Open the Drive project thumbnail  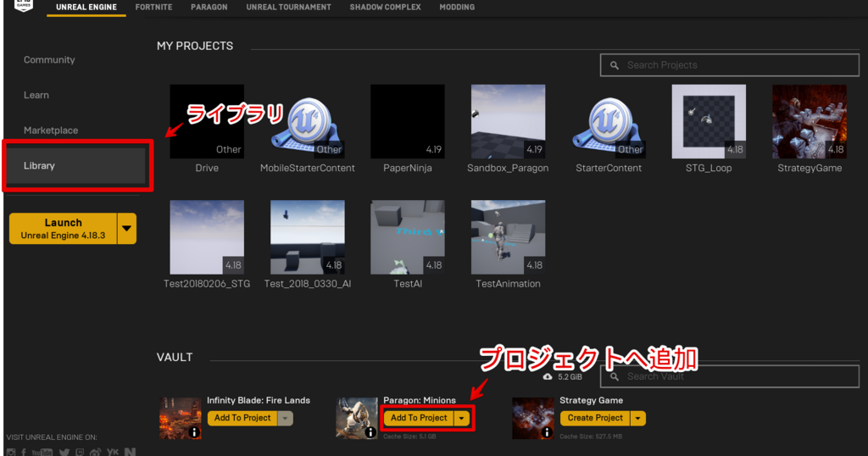207,122
